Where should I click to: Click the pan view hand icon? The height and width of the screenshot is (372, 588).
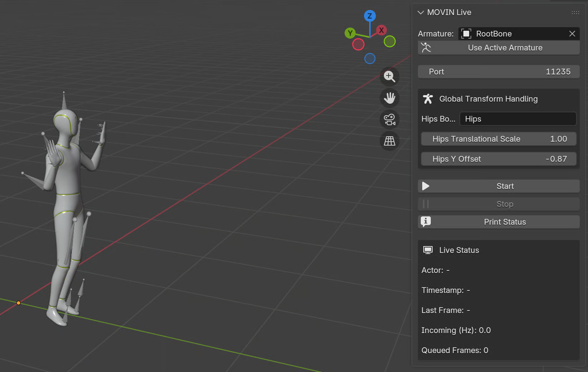[x=389, y=98]
